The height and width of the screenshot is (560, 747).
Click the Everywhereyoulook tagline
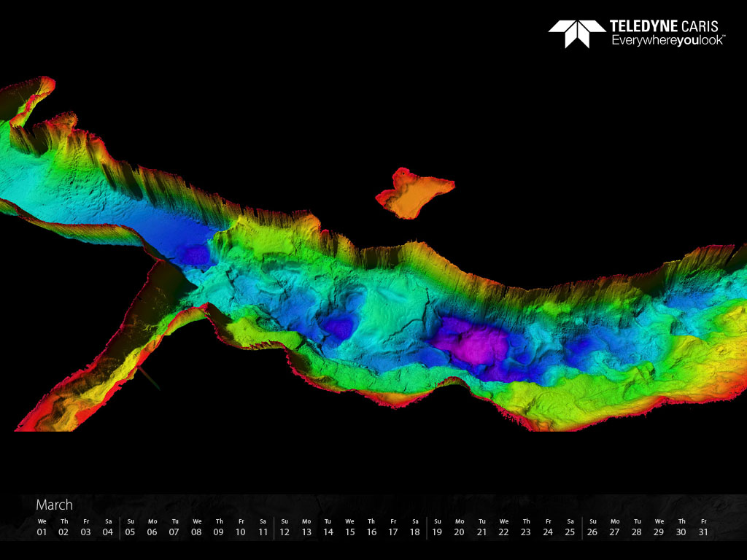668,40
